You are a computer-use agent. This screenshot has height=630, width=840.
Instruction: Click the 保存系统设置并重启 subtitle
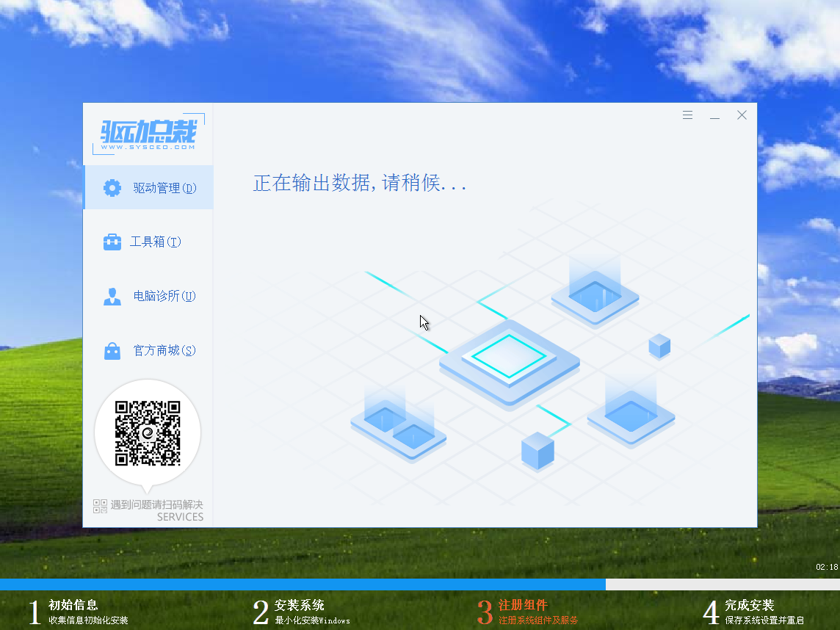click(x=764, y=620)
